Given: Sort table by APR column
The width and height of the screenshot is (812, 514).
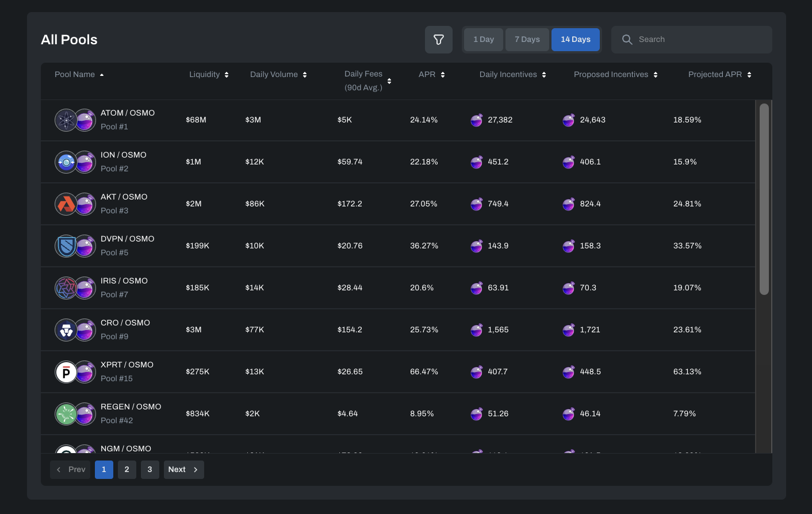Looking at the screenshot, I should pyautogui.click(x=432, y=75).
